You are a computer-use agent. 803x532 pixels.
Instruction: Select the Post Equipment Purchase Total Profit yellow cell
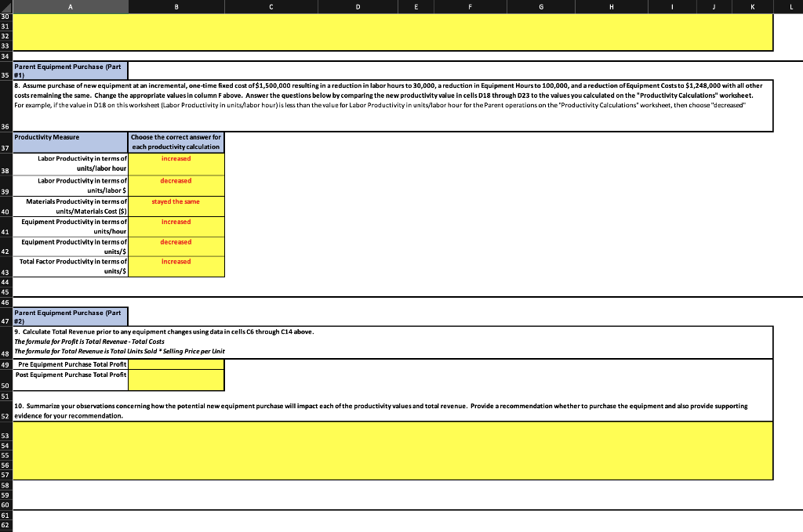tap(176, 380)
